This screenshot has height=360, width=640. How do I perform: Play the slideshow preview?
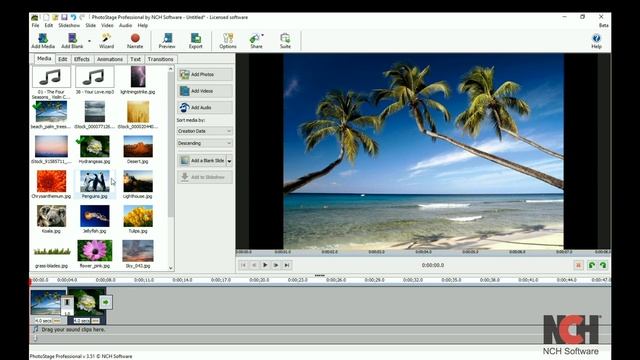pyautogui.click(x=265, y=265)
